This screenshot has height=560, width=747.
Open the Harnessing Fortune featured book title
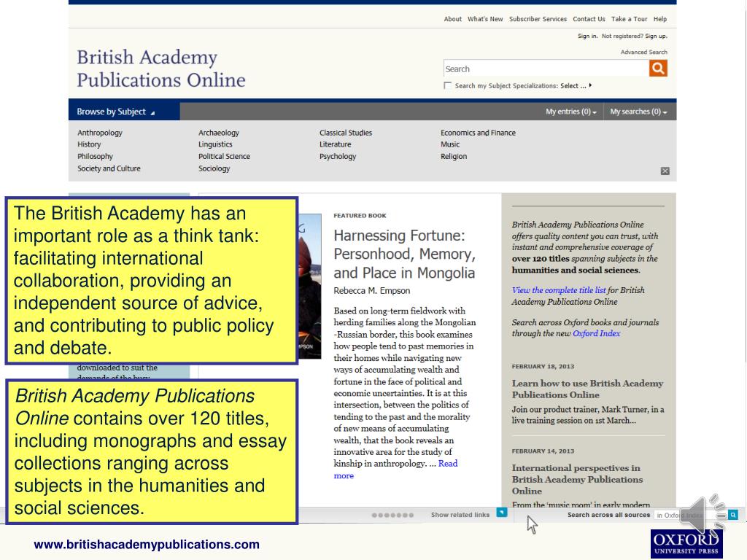404,254
